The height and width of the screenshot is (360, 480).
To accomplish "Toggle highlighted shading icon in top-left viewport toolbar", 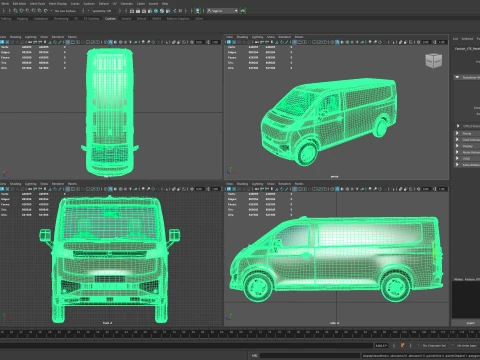I will click(x=110, y=42).
